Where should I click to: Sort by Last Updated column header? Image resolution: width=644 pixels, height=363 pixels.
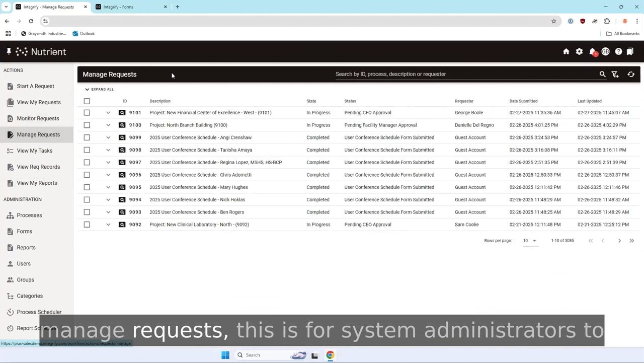click(590, 101)
